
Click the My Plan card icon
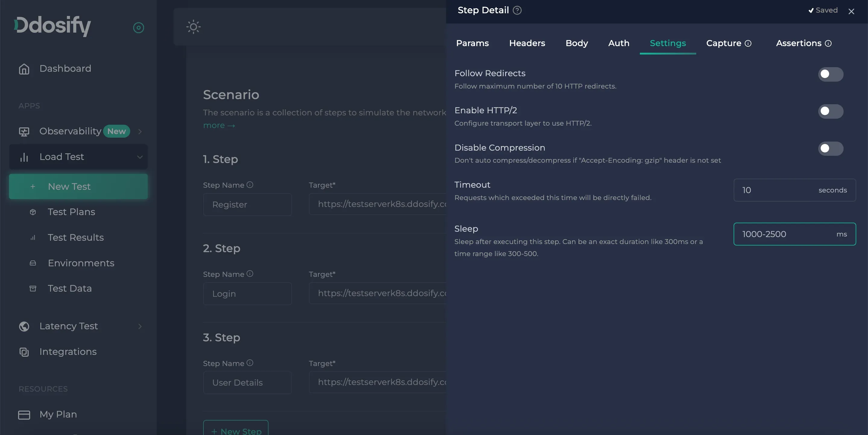click(24, 415)
